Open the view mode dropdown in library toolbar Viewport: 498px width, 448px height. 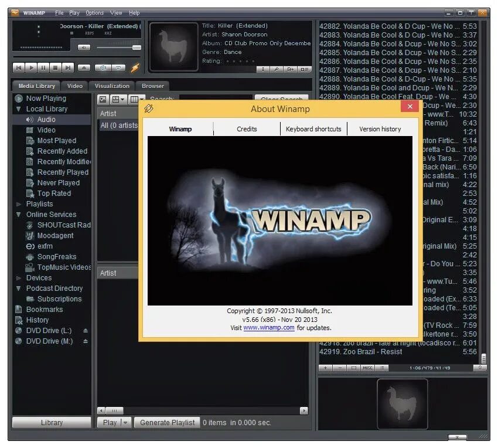click(x=118, y=100)
